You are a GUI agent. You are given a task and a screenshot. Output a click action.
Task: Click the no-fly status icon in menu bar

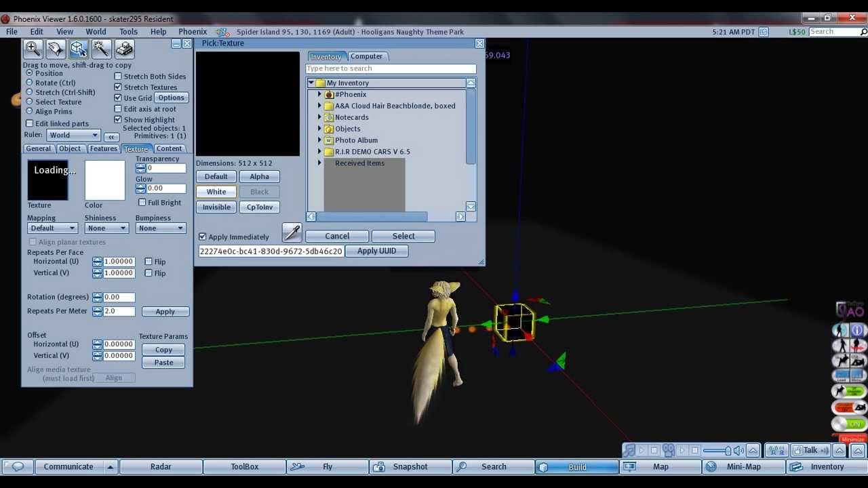[x=222, y=32]
